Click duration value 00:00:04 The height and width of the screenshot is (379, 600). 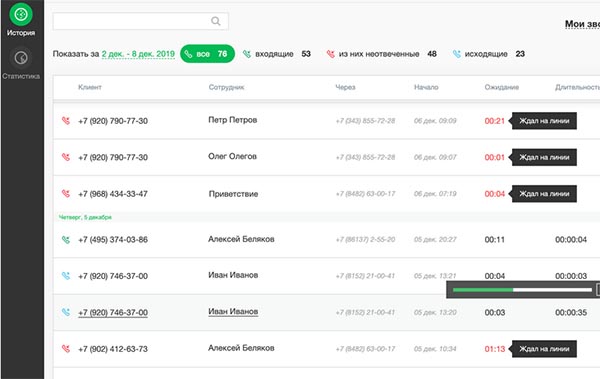(571, 240)
